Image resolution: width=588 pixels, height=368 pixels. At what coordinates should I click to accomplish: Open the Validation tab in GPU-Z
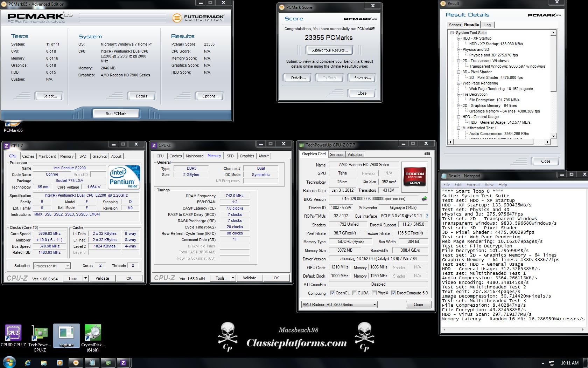(x=355, y=155)
